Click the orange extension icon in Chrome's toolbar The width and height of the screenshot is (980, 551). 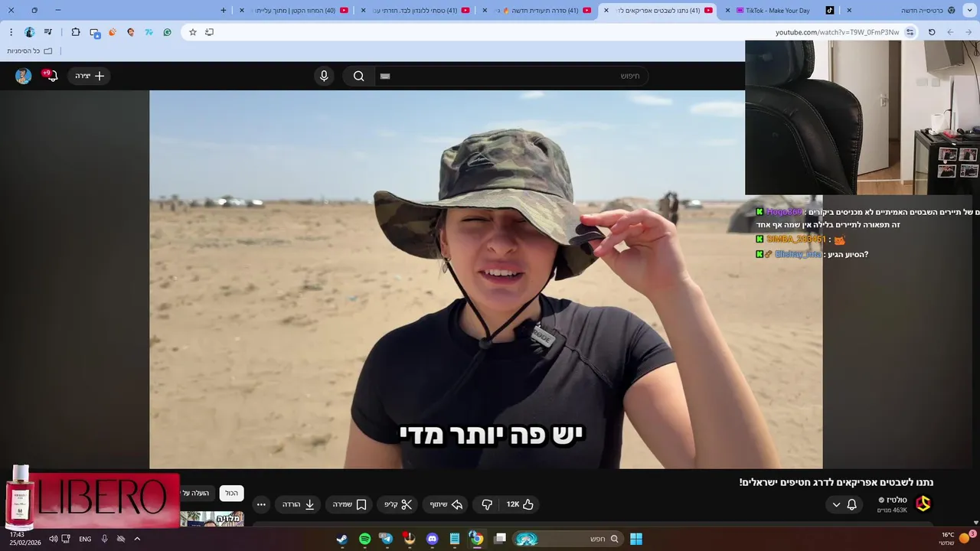pyautogui.click(x=113, y=32)
